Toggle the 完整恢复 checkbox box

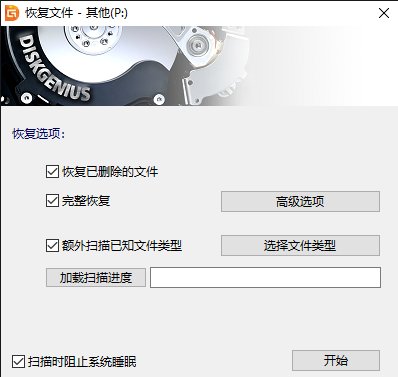[x=52, y=201]
